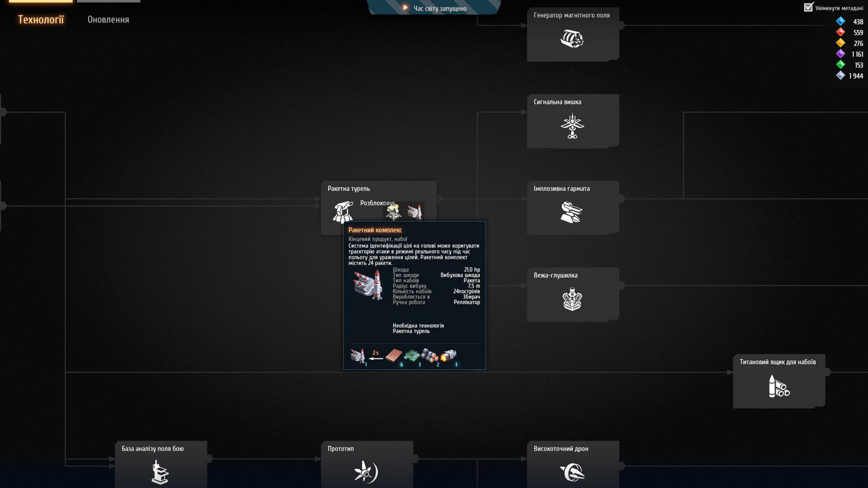This screenshot has width=868, height=488.
Task: Select the Генератор магнітного поля technology icon
Action: (572, 39)
